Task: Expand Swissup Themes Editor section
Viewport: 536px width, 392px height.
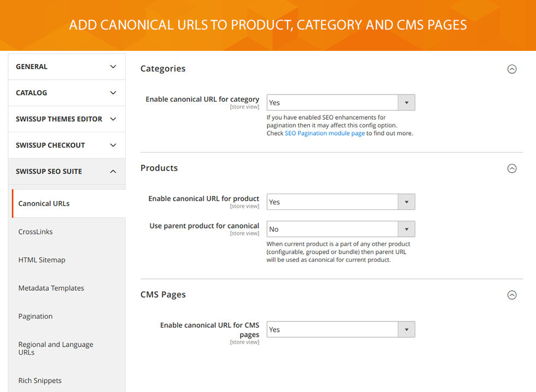Action: coord(67,119)
